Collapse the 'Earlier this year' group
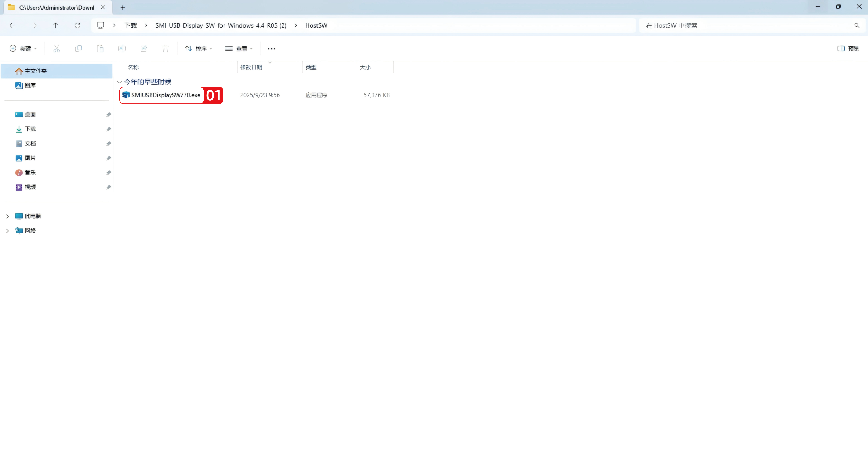 coord(119,82)
